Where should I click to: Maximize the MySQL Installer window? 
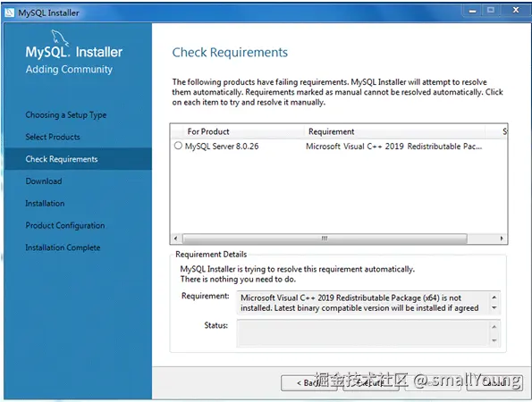tap(491, 11)
